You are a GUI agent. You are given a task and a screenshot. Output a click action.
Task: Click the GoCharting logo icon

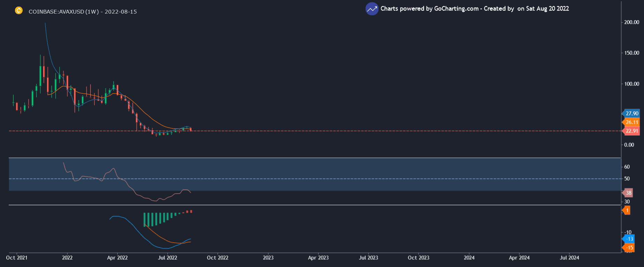tap(372, 9)
